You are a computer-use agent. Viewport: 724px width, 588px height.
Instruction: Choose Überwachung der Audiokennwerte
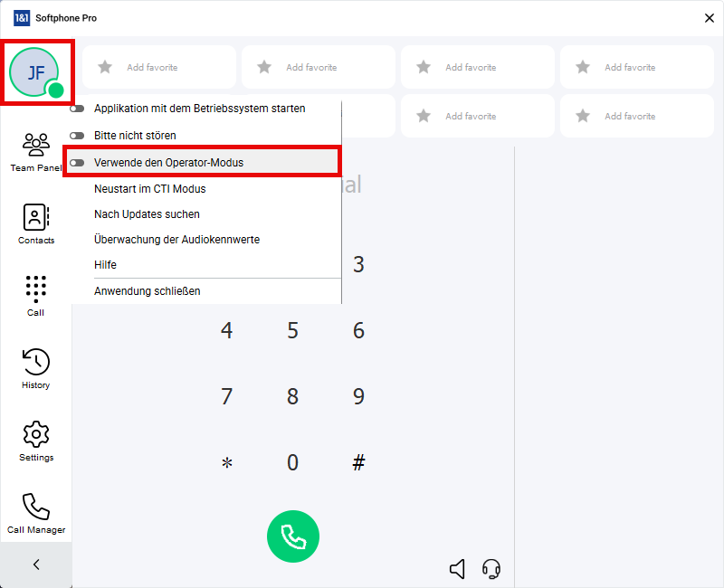point(176,240)
